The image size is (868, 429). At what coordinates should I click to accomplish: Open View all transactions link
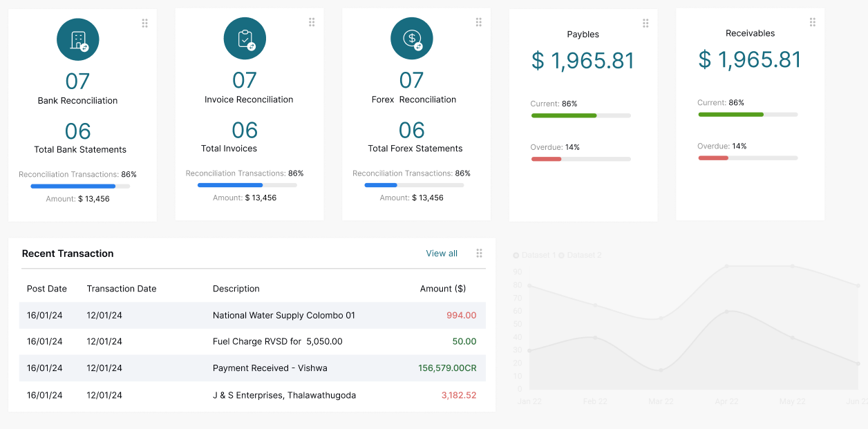click(442, 254)
